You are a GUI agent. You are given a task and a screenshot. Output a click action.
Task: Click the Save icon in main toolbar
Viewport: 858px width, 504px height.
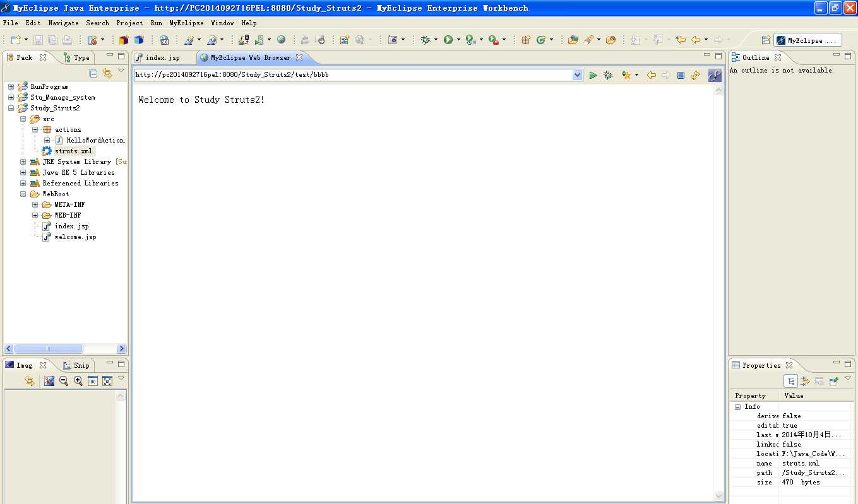(x=38, y=40)
